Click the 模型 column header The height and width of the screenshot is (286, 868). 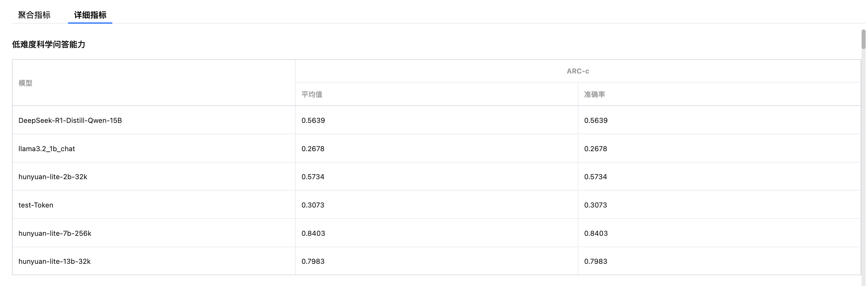[25, 83]
